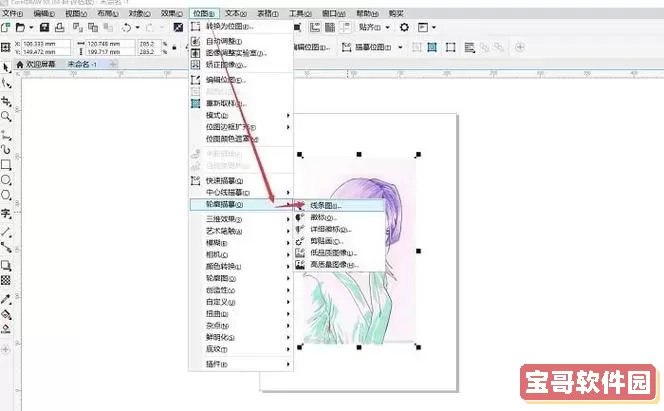This screenshot has height=411, width=664.
Task: Expand the 轮廓图 submenu
Action: pos(241,279)
